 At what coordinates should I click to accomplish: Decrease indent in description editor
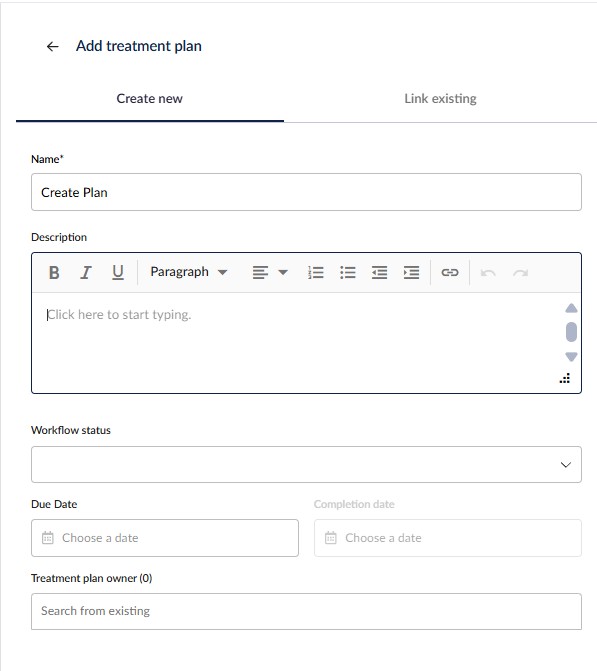[x=379, y=272]
